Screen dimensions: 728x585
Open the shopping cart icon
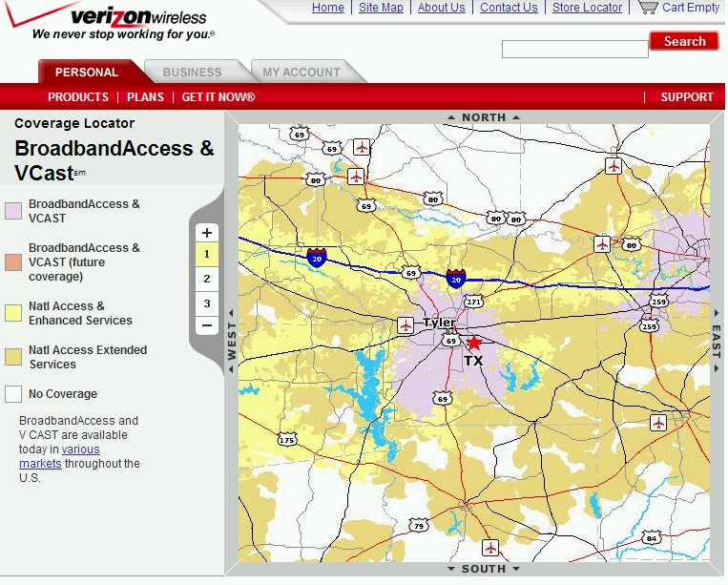648,8
